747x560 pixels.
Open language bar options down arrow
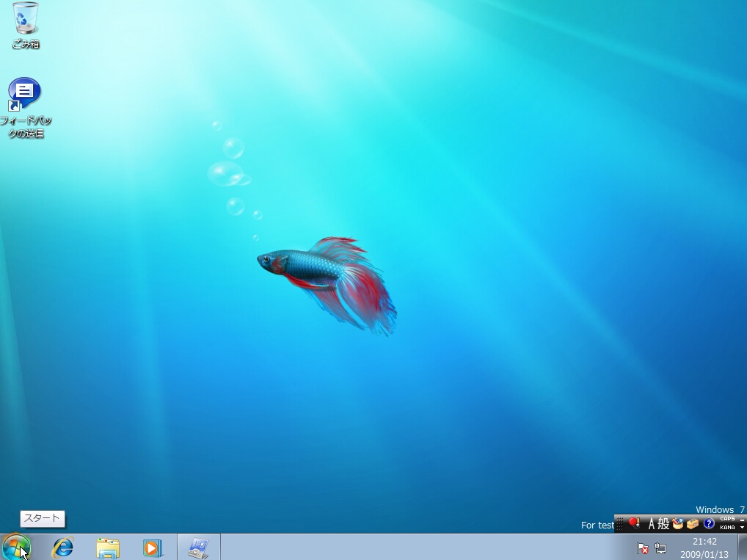pyautogui.click(x=743, y=527)
